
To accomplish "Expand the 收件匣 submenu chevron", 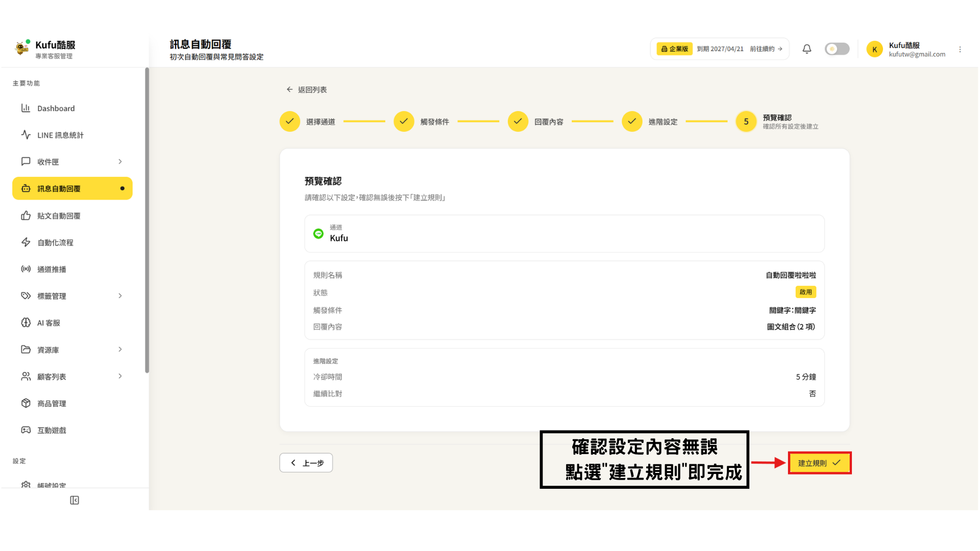I will pos(120,162).
